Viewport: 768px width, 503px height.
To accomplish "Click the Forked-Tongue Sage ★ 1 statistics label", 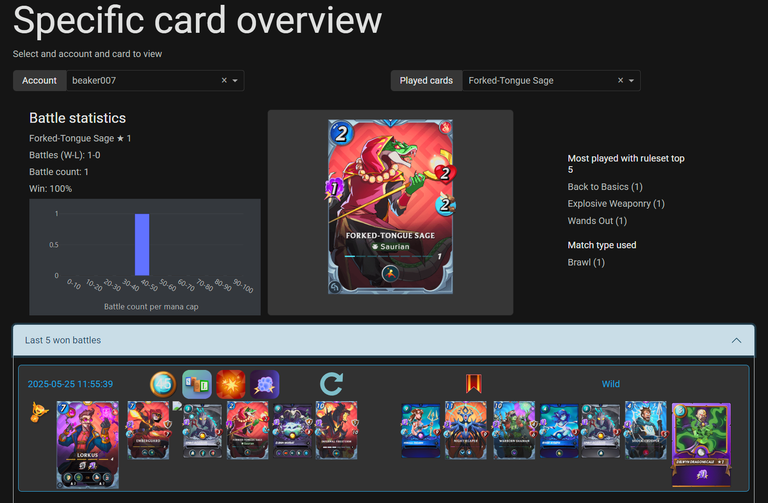I will coord(80,139).
